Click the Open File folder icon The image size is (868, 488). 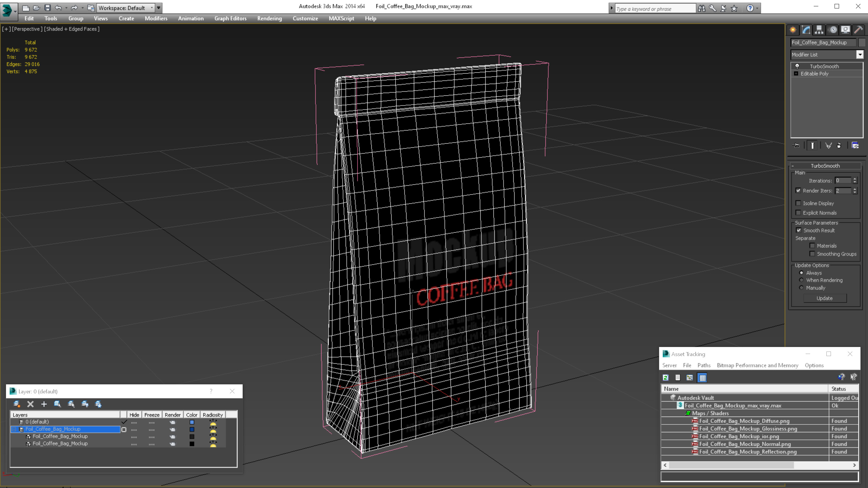click(36, 8)
